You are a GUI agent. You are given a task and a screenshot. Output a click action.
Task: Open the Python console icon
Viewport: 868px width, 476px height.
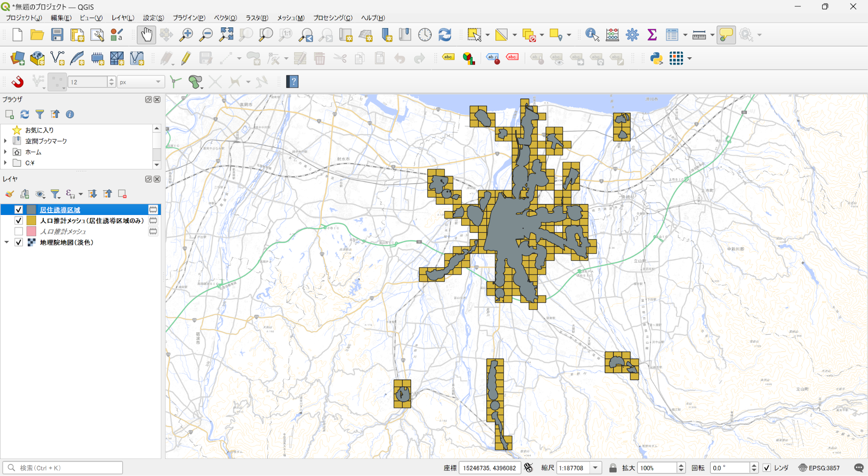656,58
